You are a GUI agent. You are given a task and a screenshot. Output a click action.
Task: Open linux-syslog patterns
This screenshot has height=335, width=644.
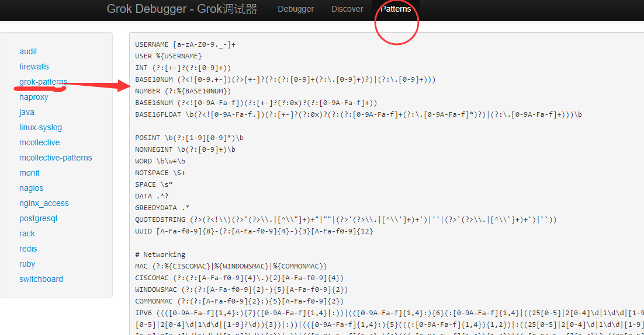(x=41, y=127)
